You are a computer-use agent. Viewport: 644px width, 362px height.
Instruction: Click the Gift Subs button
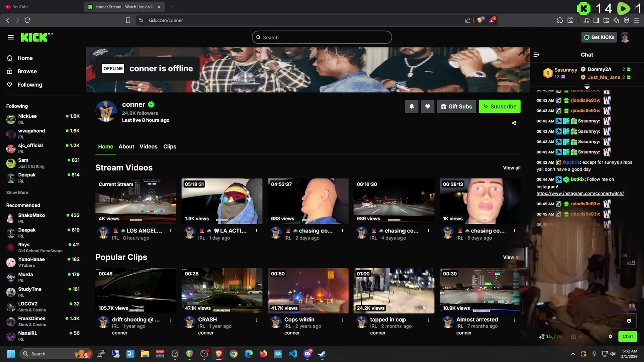click(x=456, y=106)
